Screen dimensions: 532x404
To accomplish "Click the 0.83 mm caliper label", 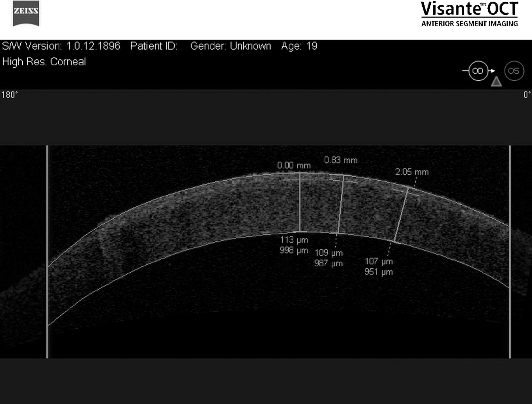I will 341,160.
